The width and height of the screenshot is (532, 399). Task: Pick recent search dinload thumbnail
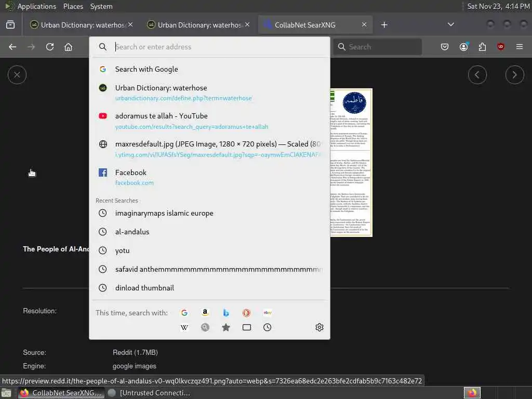coord(209,288)
